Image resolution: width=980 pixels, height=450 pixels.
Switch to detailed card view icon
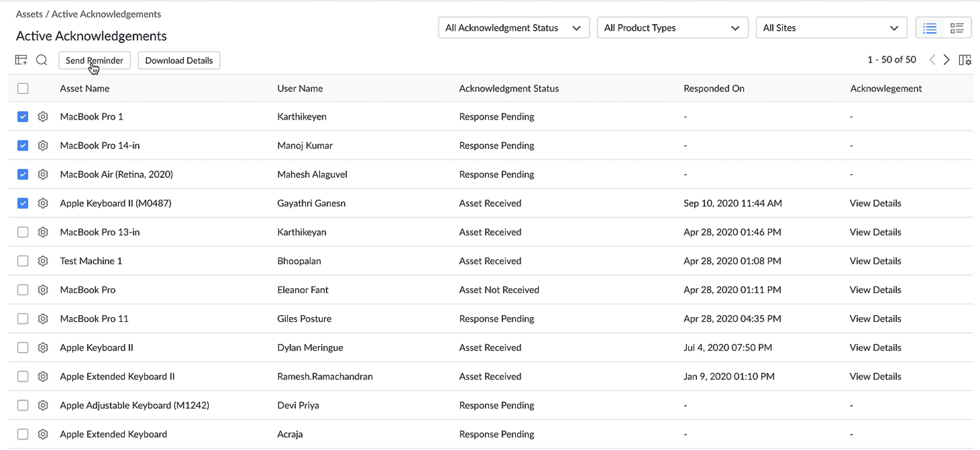click(x=957, y=28)
